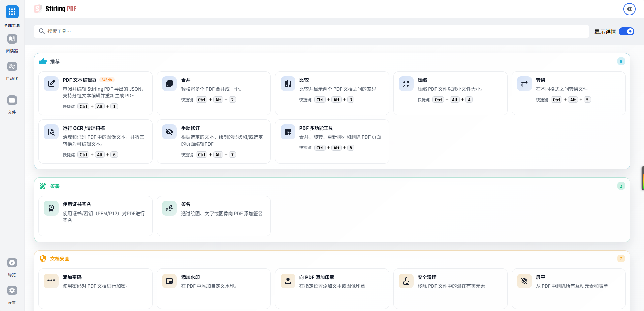Open the 导览 tour compass icon
This screenshot has width=644, height=311.
(x=12, y=263)
